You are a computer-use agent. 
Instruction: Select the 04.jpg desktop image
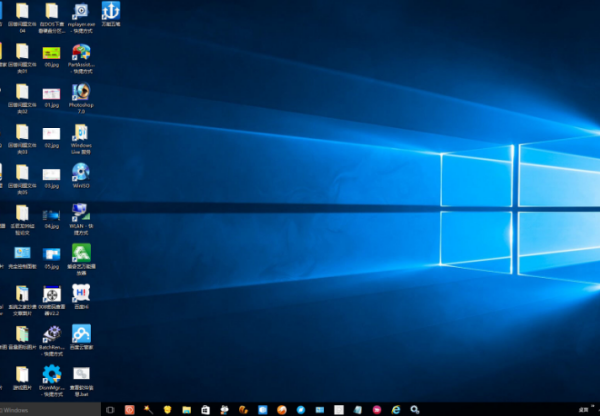pos(51,213)
